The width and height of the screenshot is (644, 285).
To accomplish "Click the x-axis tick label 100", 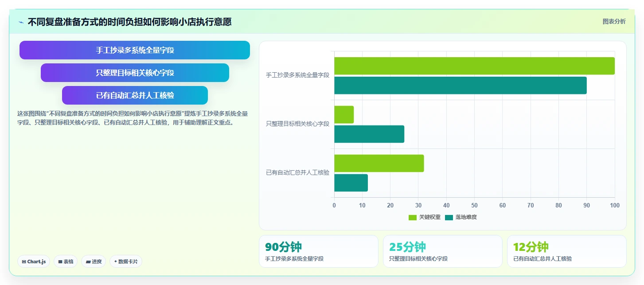I will click(615, 205).
